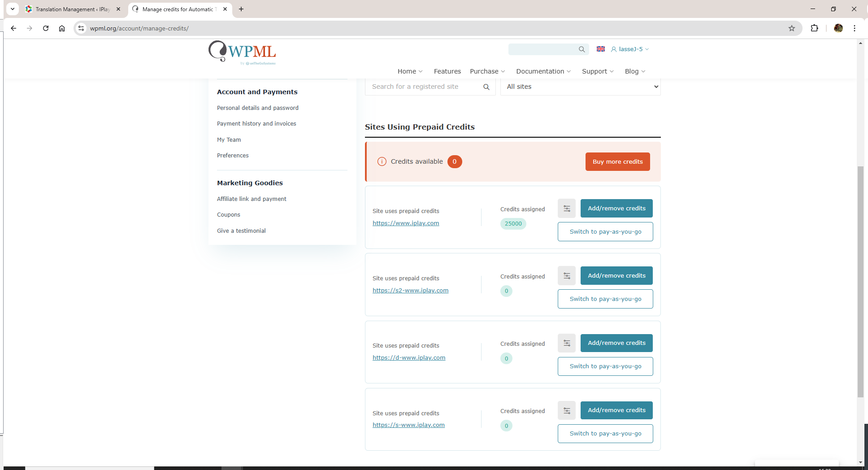This screenshot has width=868, height=470.
Task: Click the registered site search icon
Action: tap(486, 87)
